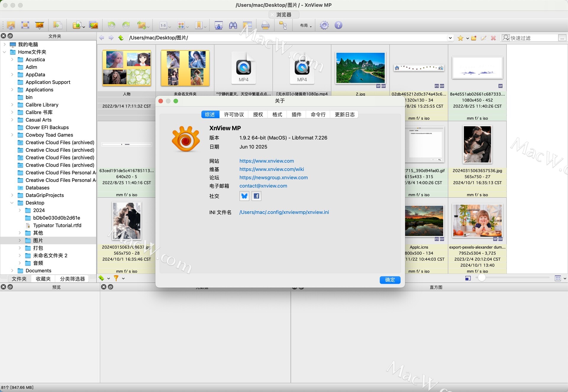Click the green sort arrow icon below thumbnails

pyautogui.click(x=101, y=278)
